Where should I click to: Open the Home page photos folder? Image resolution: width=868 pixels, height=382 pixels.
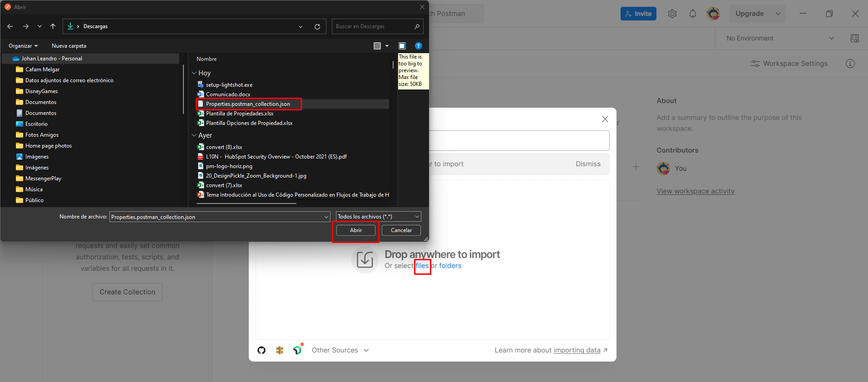tap(48, 146)
